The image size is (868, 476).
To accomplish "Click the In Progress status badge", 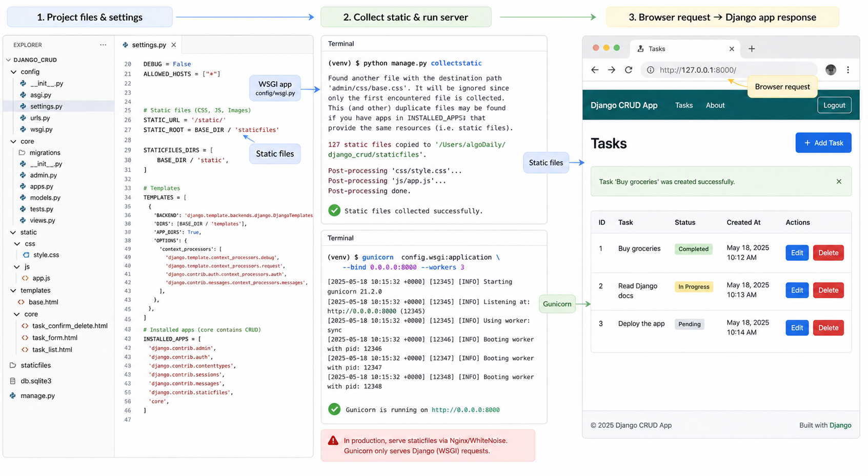I will click(x=694, y=287).
